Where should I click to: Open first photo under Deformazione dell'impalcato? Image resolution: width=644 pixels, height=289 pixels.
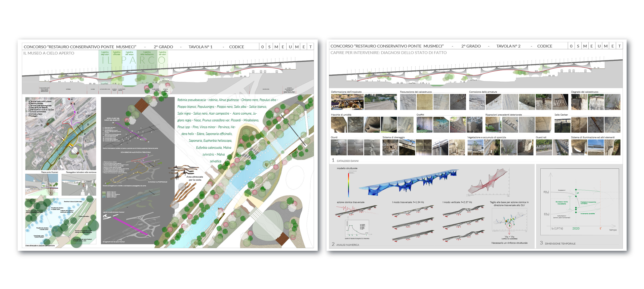(x=347, y=102)
